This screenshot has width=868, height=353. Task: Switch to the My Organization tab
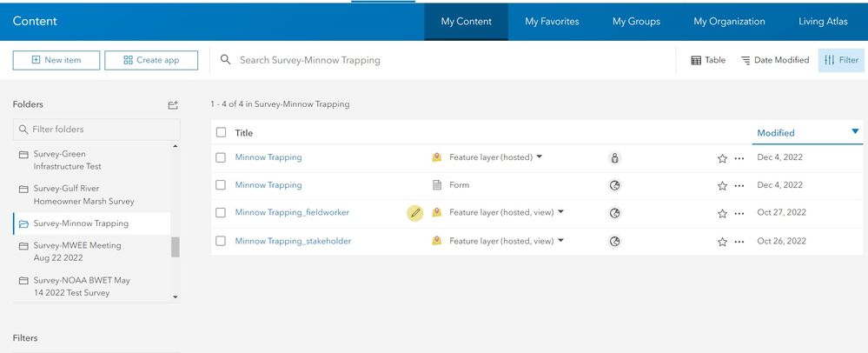click(x=729, y=22)
